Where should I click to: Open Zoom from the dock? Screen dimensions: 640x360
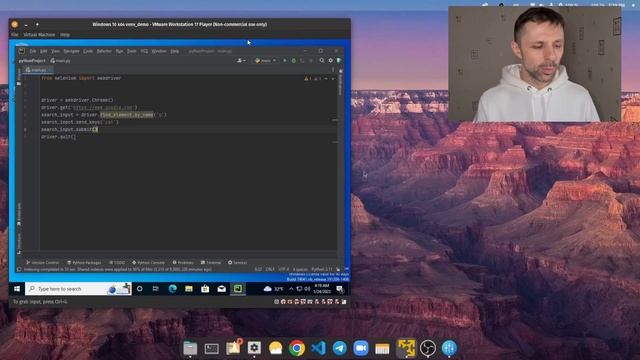pos(361,348)
